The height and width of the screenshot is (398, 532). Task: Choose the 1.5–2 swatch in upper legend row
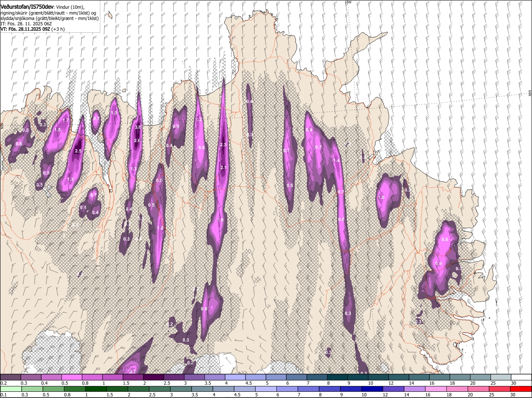coord(133,377)
